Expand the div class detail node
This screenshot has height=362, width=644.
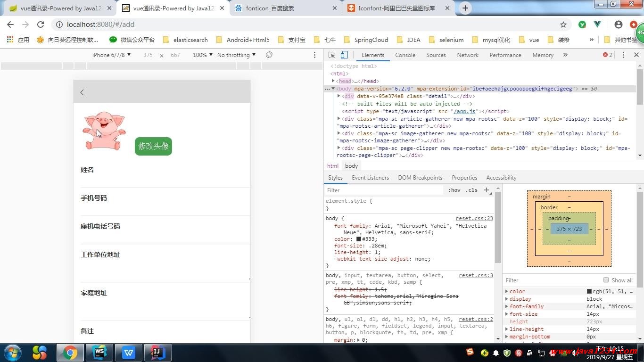point(339,96)
